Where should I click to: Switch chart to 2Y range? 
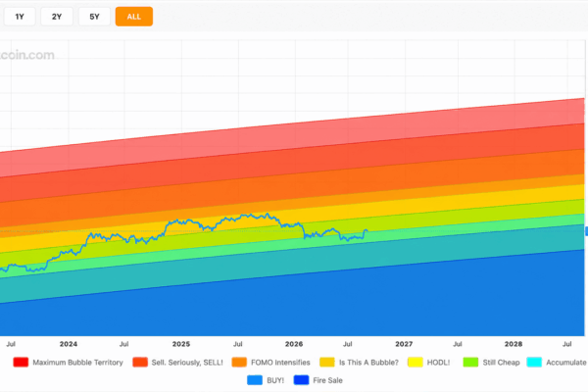57,17
